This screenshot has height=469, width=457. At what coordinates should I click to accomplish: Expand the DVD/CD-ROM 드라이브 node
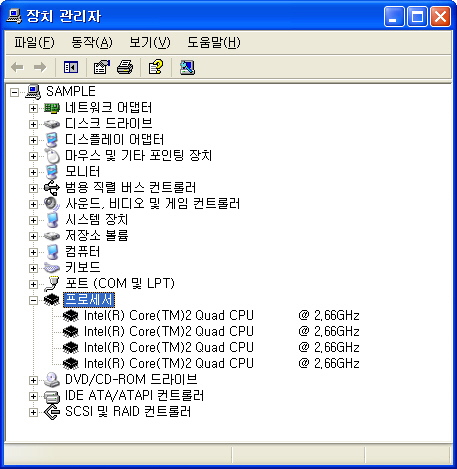(33, 380)
